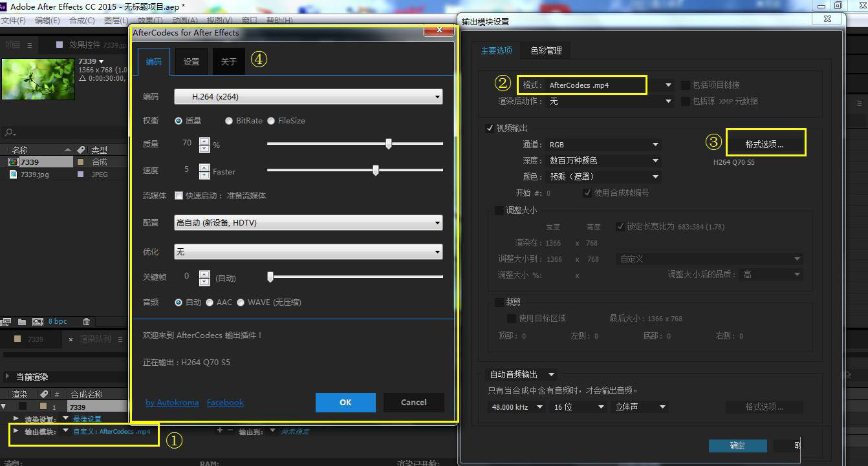
Task: Decrease 速度 value with the down stepper arrow
Action: 204,175
